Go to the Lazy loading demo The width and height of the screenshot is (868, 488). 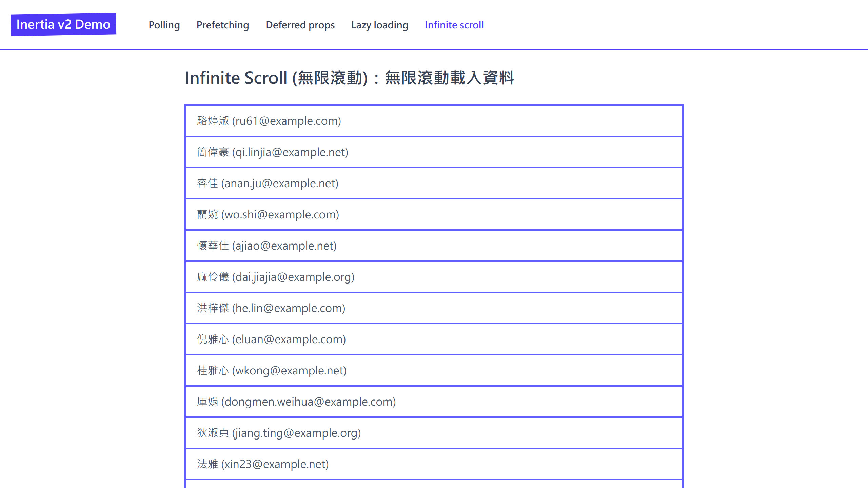[x=379, y=25]
